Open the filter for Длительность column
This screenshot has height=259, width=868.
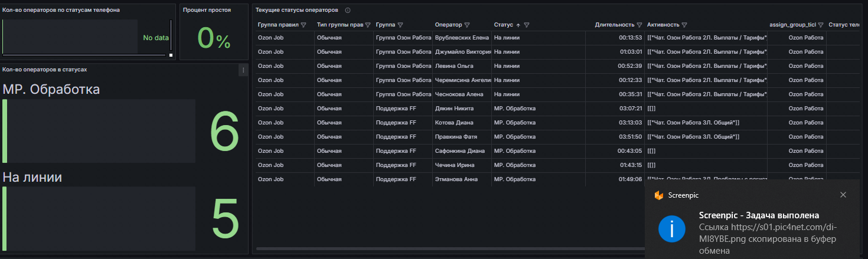639,25
